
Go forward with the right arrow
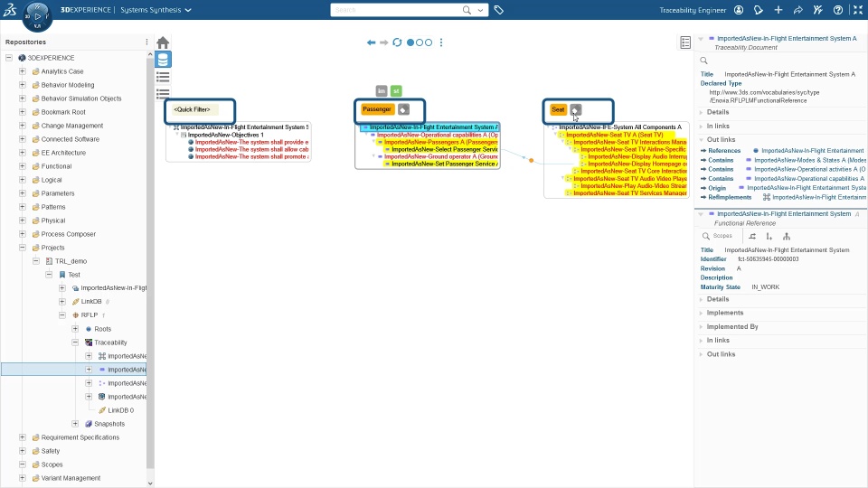tap(383, 42)
